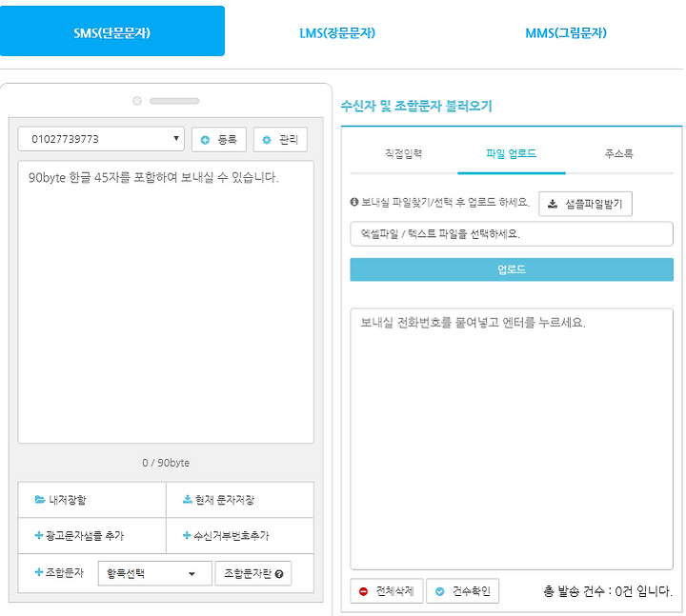Click the info icon beside 보내실 파일찾기
Screen dimensions: 686x616
[354, 202]
